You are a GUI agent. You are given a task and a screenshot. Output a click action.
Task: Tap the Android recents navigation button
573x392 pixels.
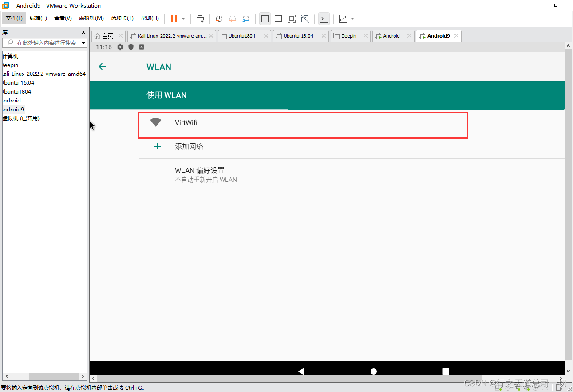(x=446, y=372)
